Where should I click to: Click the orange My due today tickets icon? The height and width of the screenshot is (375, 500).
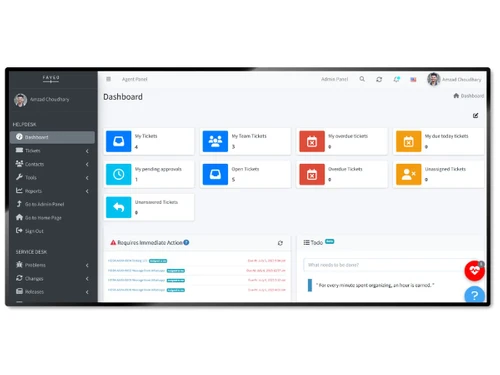pyautogui.click(x=409, y=141)
